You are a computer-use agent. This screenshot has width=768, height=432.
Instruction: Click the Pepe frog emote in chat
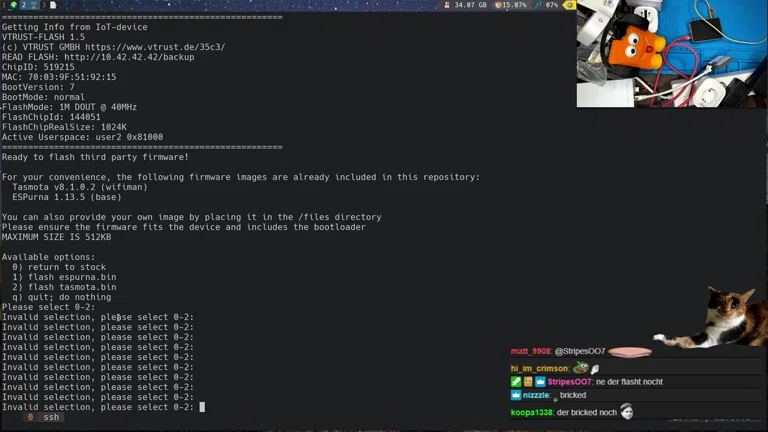[x=581, y=367]
